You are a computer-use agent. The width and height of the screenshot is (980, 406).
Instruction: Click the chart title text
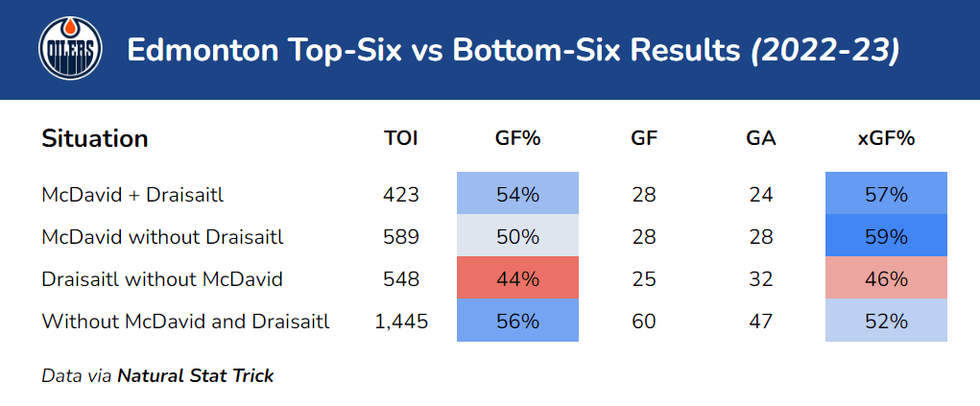click(x=513, y=50)
